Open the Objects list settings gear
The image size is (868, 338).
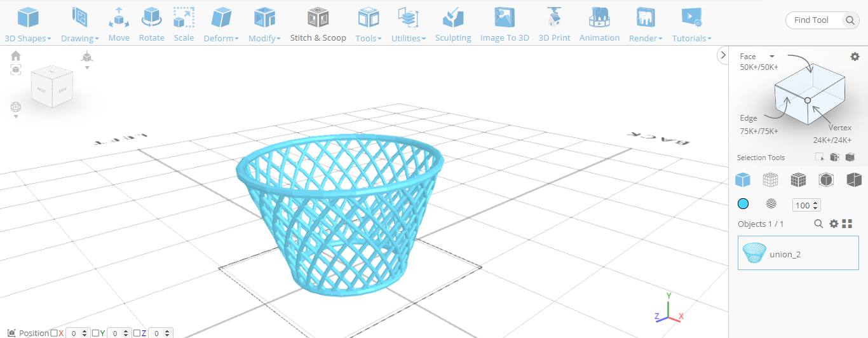click(834, 224)
